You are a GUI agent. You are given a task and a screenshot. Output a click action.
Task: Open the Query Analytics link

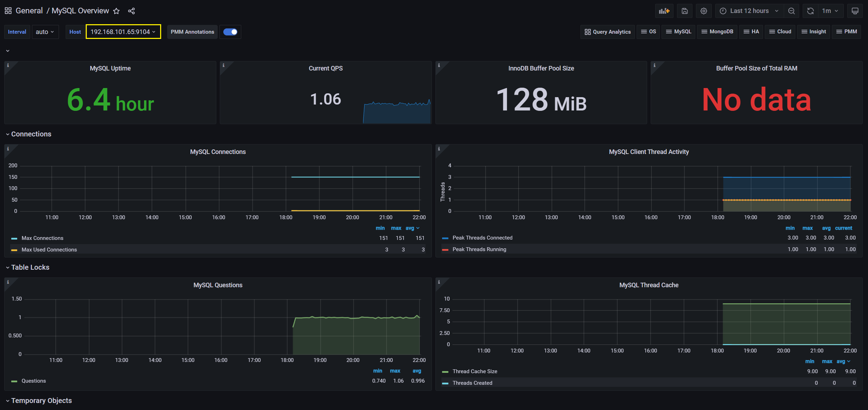pos(607,32)
